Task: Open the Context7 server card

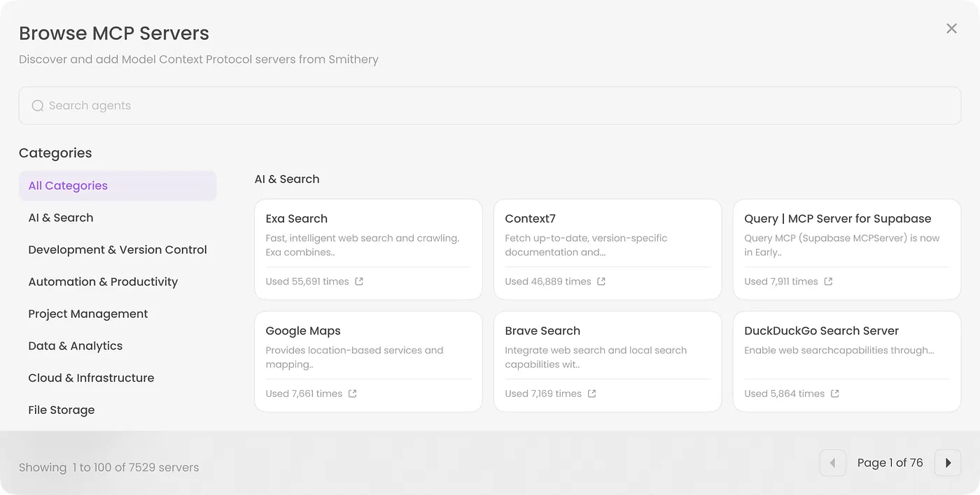Action: (x=608, y=249)
